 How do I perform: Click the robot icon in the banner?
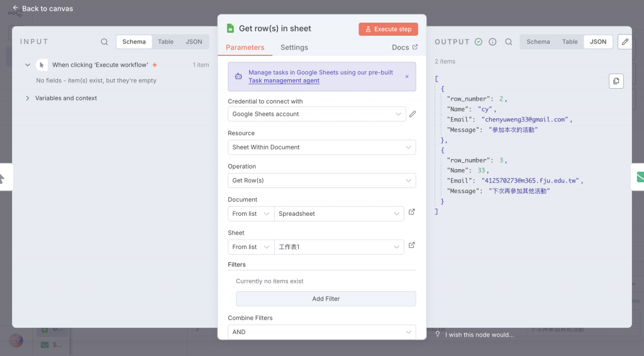coord(238,76)
